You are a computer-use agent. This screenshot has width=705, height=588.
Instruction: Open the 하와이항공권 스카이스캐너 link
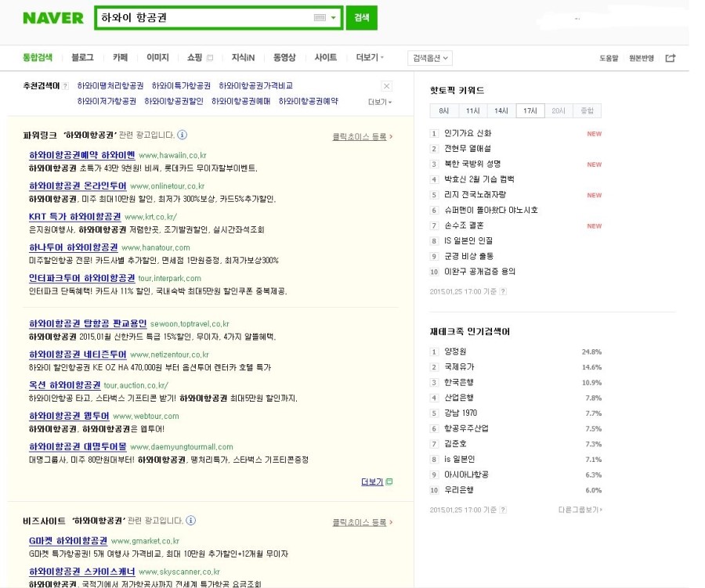pyautogui.click(x=81, y=572)
